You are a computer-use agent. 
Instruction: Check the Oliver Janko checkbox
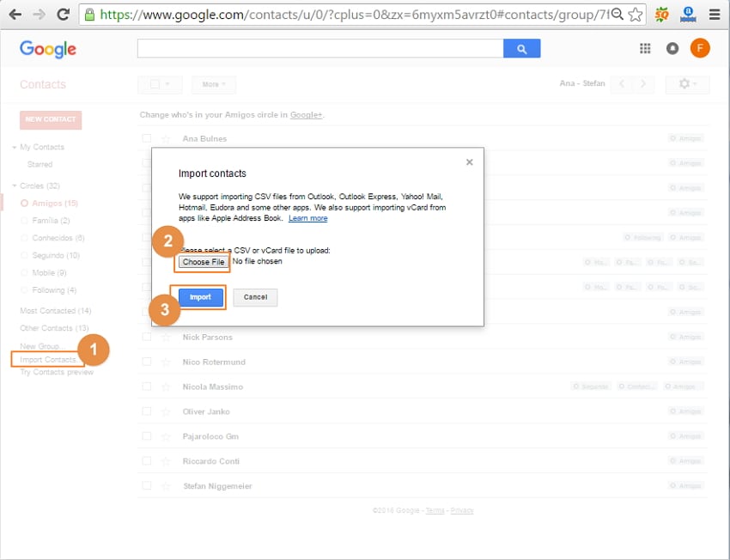pyautogui.click(x=147, y=411)
